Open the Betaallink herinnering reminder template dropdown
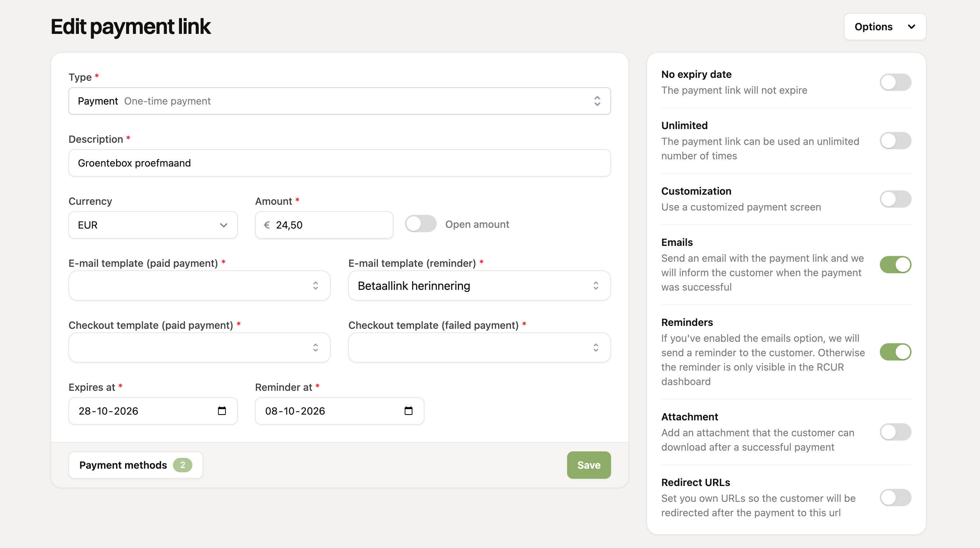 479,286
